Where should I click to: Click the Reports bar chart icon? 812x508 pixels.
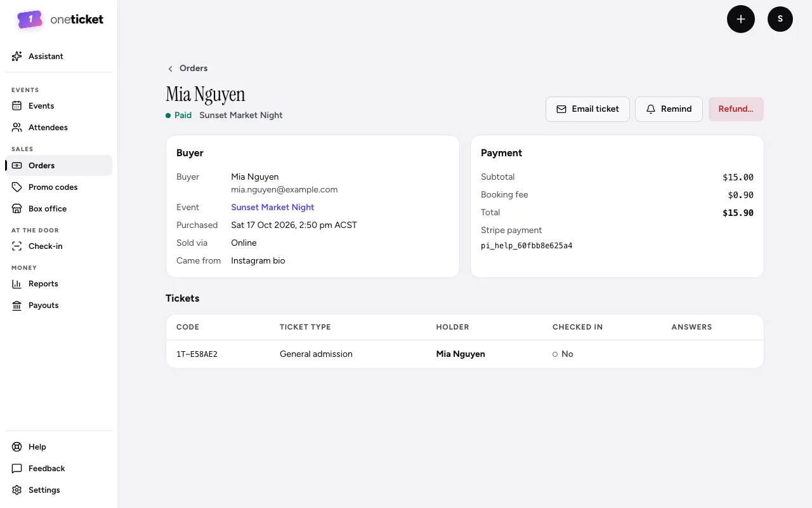17,284
